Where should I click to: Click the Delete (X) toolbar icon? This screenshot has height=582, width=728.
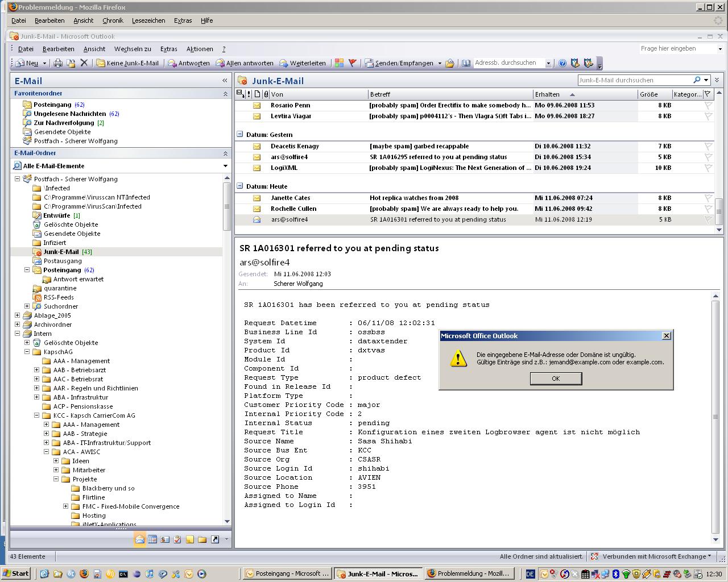click(x=84, y=63)
